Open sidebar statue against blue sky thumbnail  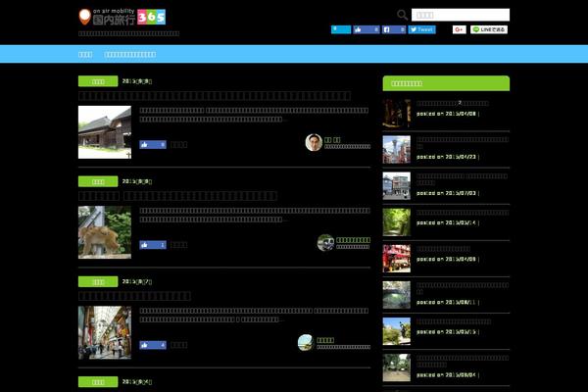396,331
